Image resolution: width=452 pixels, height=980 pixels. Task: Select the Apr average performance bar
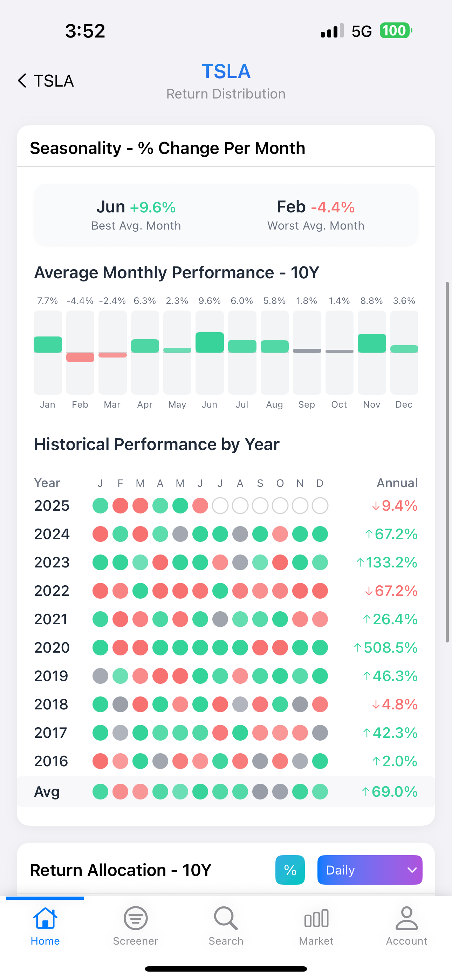tap(145, 352)
